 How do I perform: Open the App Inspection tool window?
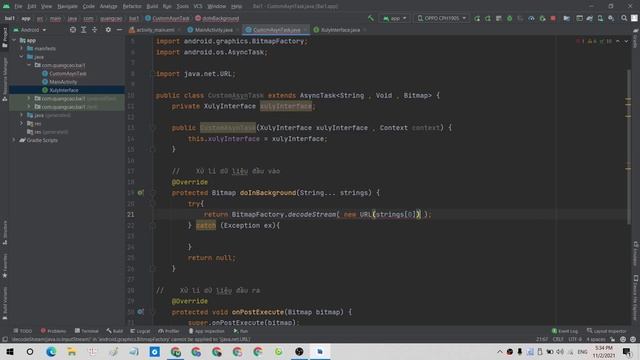[206, 331]
